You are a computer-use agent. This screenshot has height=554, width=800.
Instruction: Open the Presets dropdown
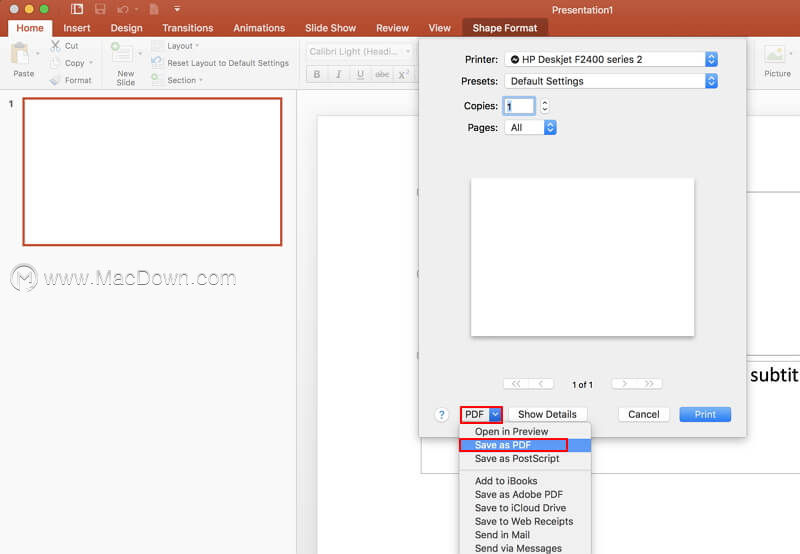pyautogui.click(x=611, y=81)
